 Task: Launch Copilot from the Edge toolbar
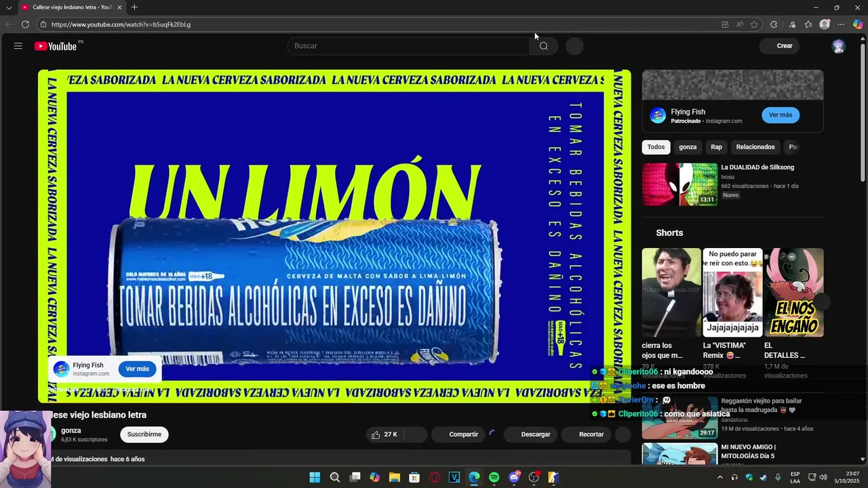coord(858,24)
